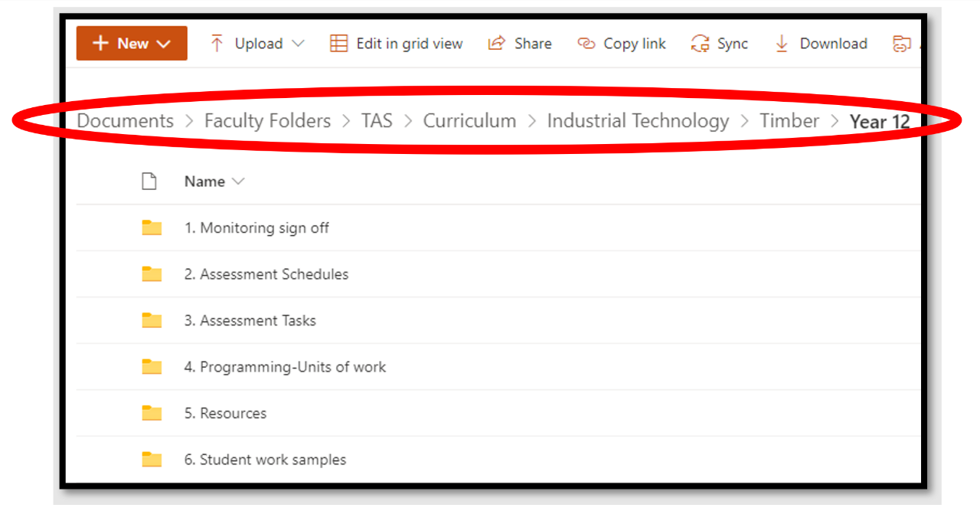Click folder icon for Monitoring sign off
980x511 pixels.
point(152,228)
